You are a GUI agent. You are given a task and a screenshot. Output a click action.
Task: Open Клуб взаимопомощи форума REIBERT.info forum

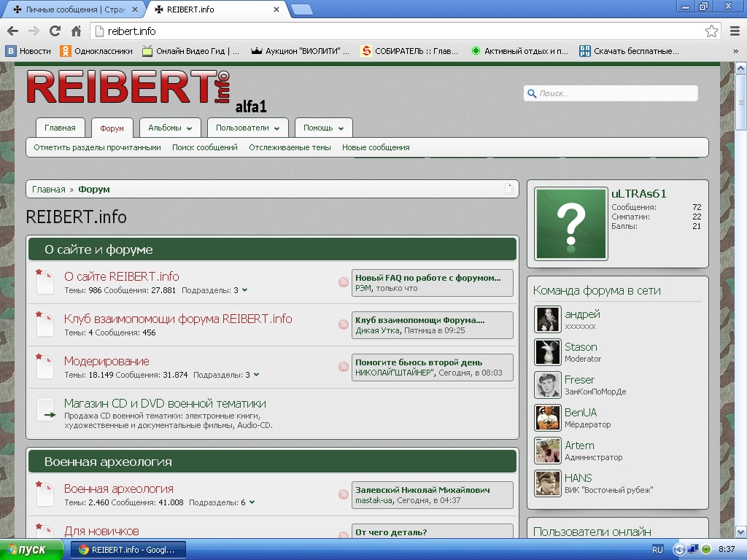178,319
